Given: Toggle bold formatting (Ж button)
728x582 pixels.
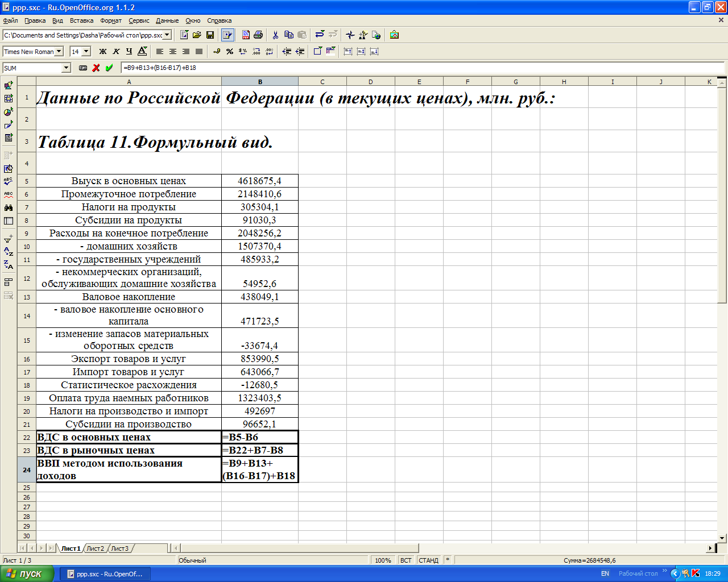Looking at the screenshot, I should (x=103, y=52).
